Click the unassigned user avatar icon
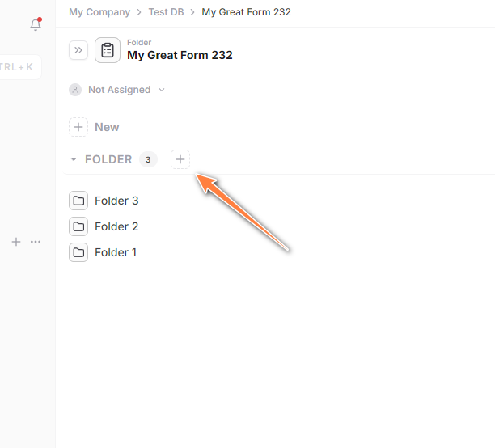 (75, 90)
